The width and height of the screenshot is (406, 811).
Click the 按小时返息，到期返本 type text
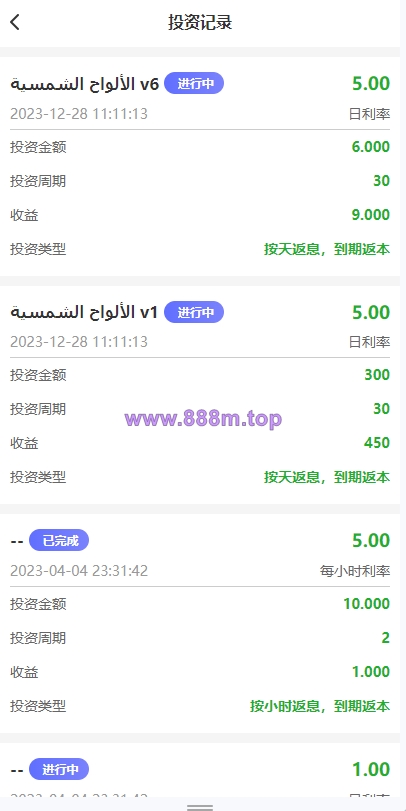320,706
